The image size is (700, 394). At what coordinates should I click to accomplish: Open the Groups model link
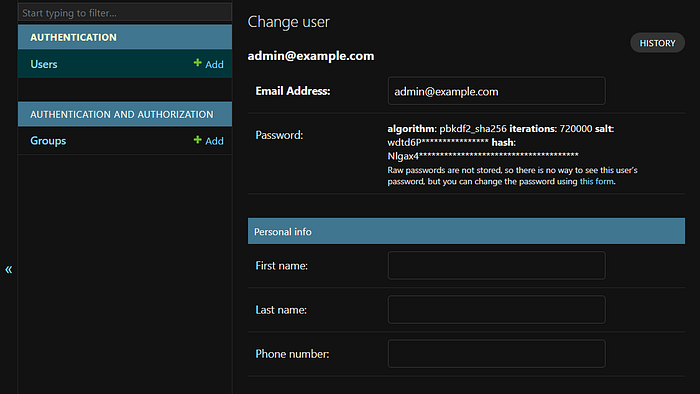tap(48, 141)
